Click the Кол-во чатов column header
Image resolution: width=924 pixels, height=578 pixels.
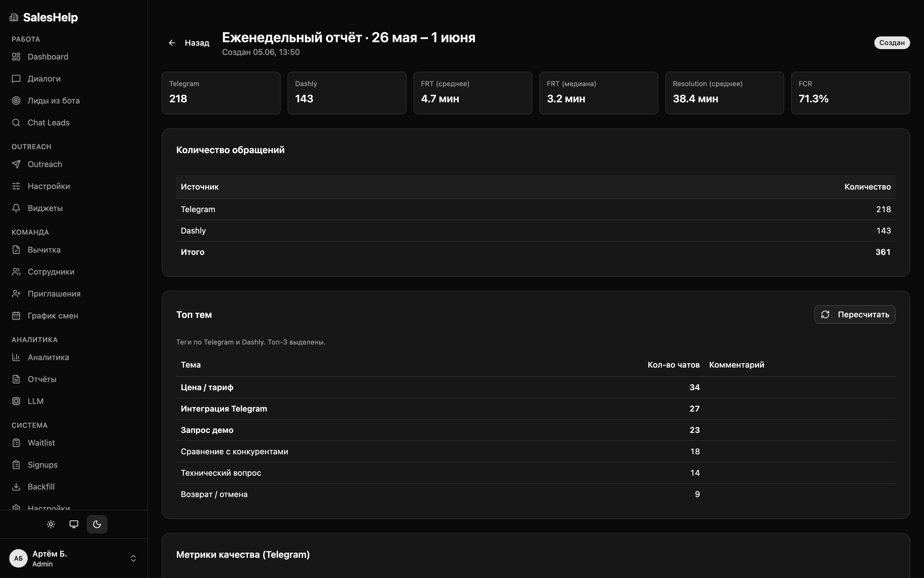point(674,365)
